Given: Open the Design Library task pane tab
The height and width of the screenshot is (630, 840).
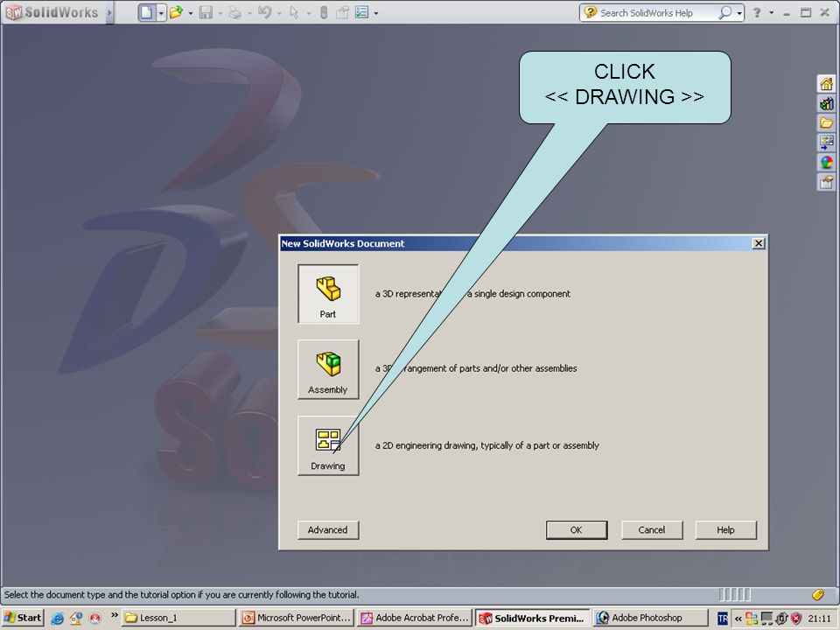Looking at the screenshot, I should 826,104.
